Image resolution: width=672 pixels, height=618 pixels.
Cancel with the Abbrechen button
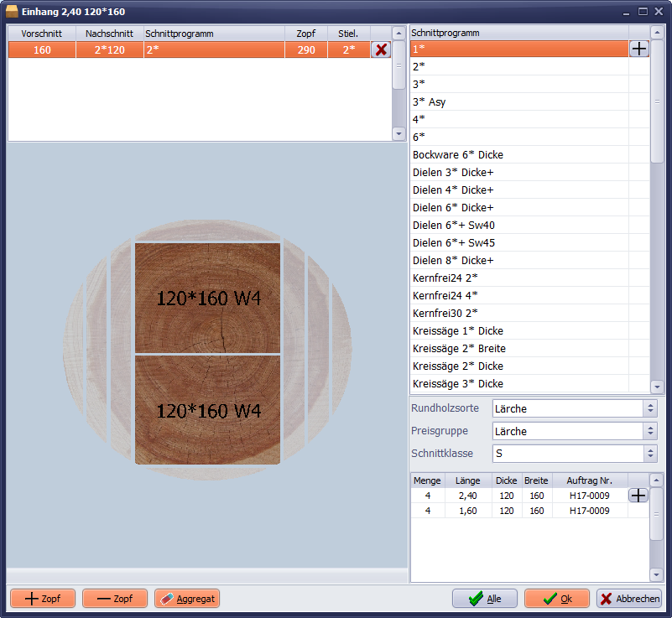coord(628,599)
